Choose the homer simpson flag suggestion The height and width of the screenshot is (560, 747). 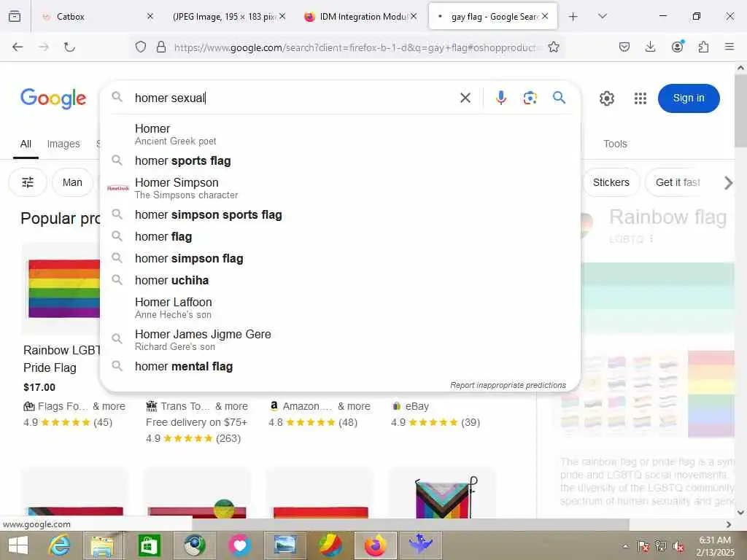coord(340,259)
